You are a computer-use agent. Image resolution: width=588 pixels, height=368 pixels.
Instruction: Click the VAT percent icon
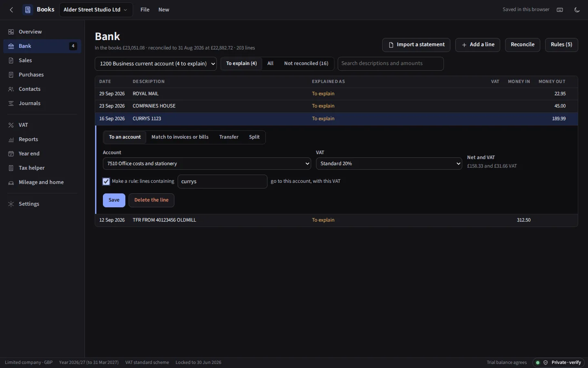11,125
